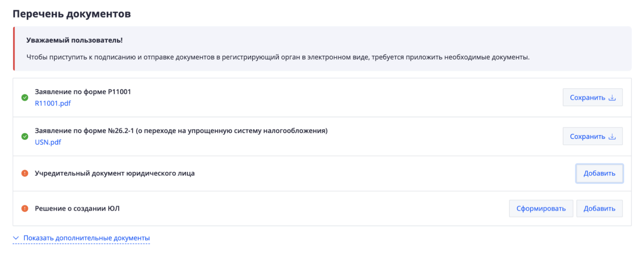
Task: Click orange warning icon beside Учредительный документ
Action: click(25, 173)
